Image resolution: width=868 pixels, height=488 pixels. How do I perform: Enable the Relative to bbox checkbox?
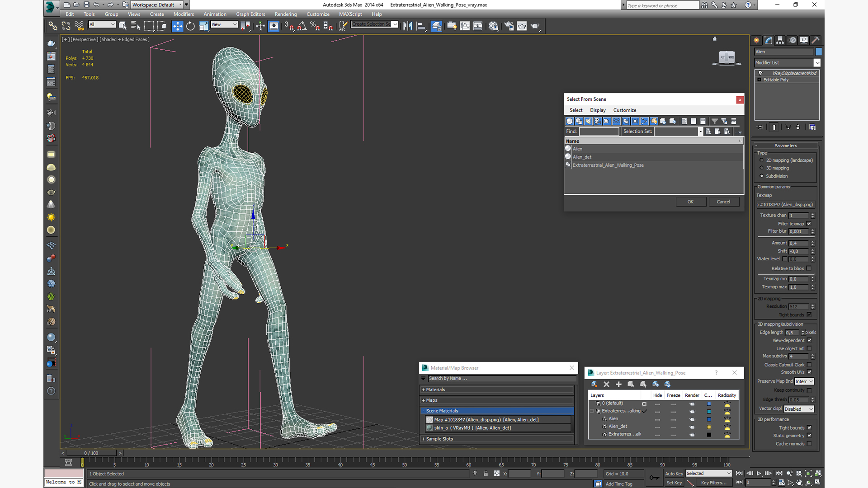click(809, 268)
